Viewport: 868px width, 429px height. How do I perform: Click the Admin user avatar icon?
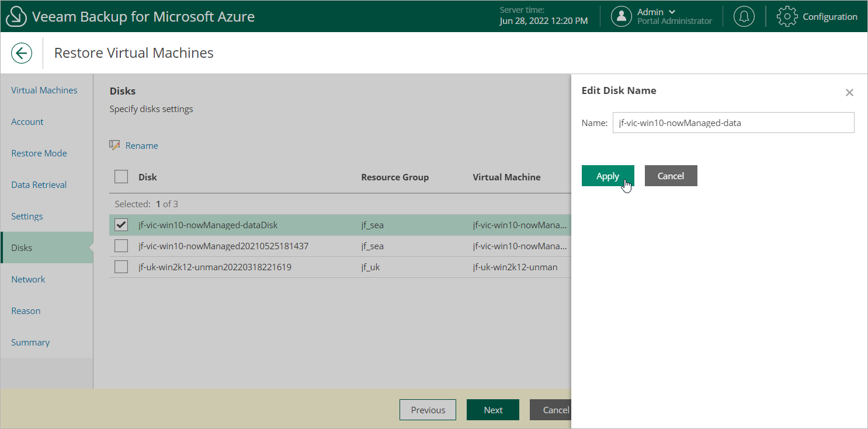click(x=622, y=16)
